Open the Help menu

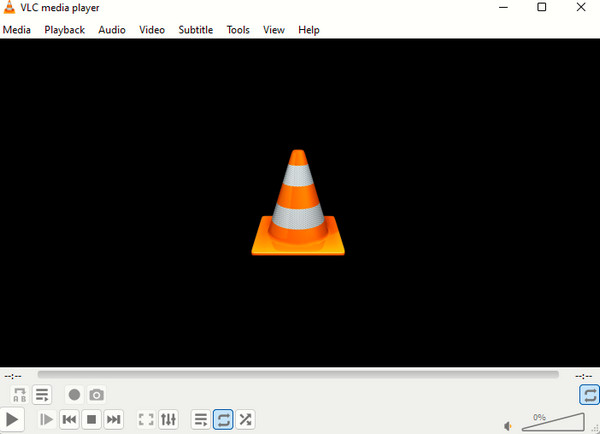tap(309, 30)
